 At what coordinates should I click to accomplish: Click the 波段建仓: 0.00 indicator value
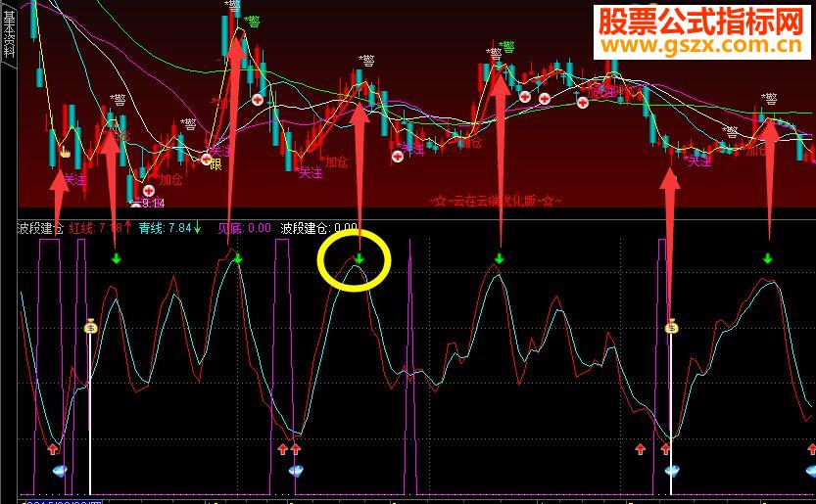point(318,227)
